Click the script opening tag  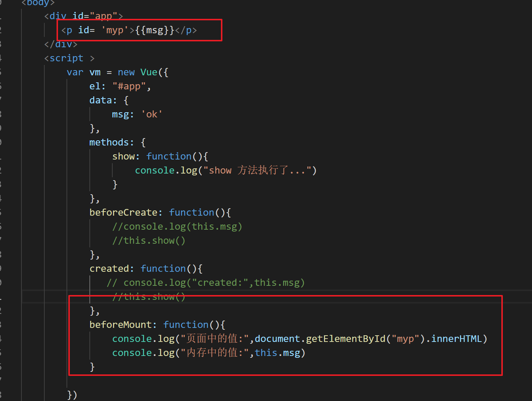pyautogui.click(x=69, y=58)
